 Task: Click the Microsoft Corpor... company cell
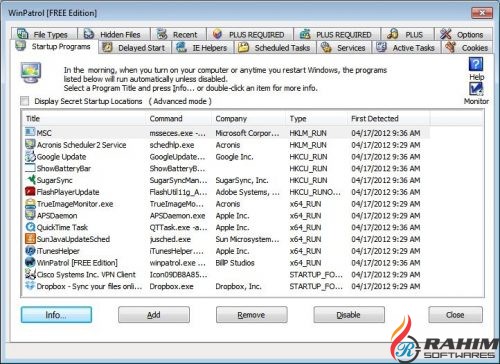click(247, 133)
